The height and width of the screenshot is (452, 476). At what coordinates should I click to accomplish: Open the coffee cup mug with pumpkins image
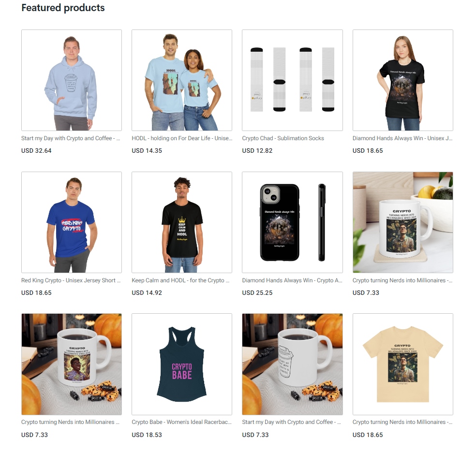[x=292, y=365]
